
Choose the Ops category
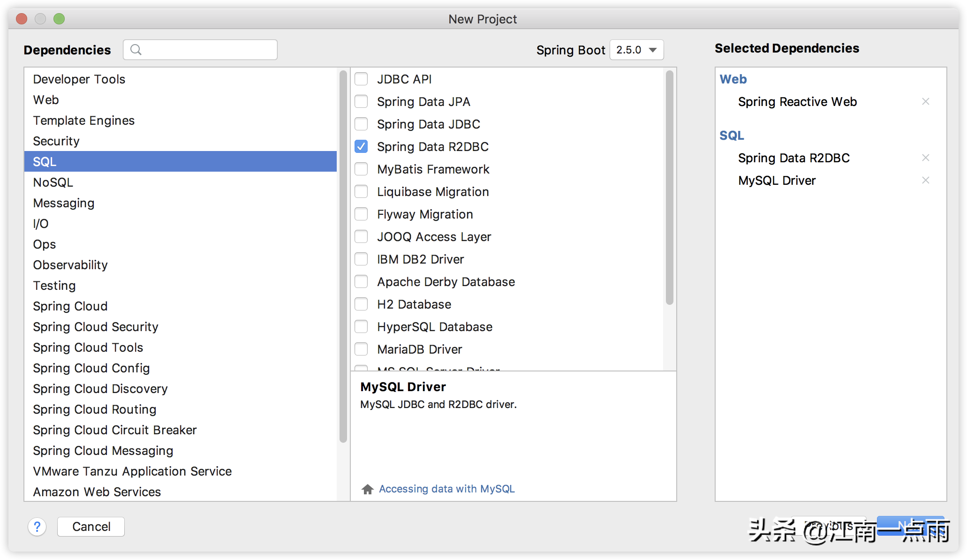click(x=181, y=244)
